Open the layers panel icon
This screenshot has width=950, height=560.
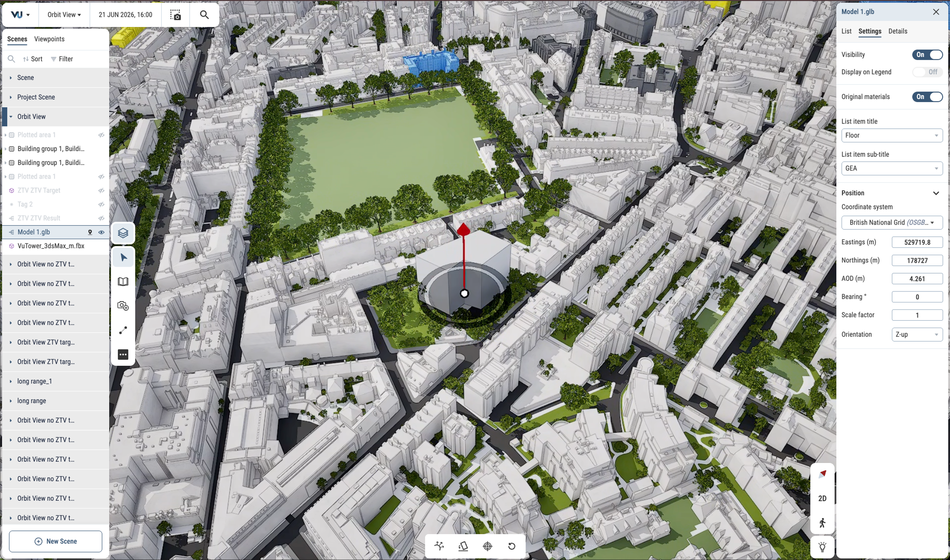coord(123,233)
